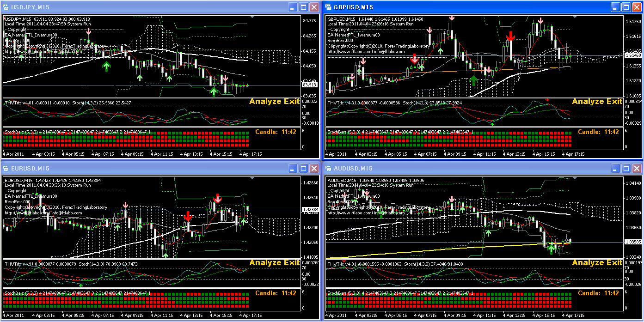This screenshot has width=644, height=322.
Task: Click the 4 Apr 13:15 time label in the AUDUSD chart
Action: 514,315
